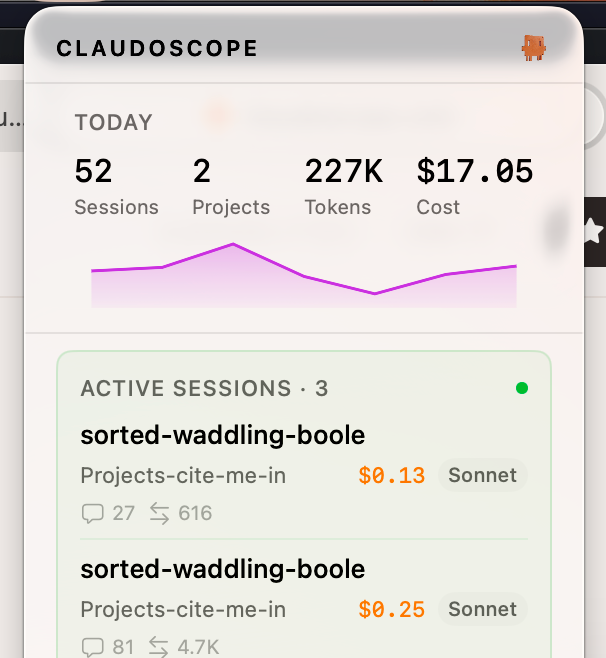
Task: Click the 227K Tokens statistic
Action: point(343,186)
